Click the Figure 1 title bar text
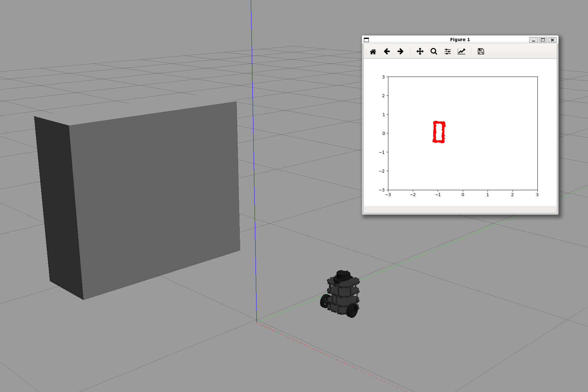This screenshot has height=392, width=588. tap(460, 40)
